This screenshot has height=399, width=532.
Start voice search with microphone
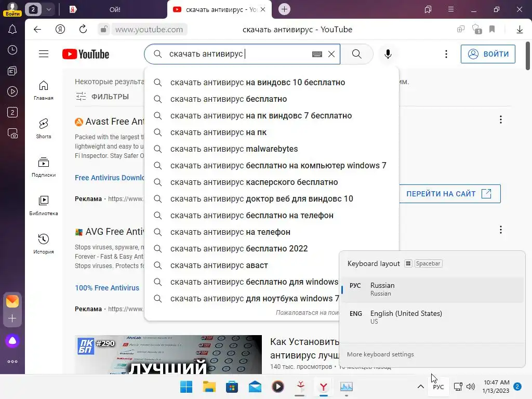pyautogui.click(x=388, y=54)
